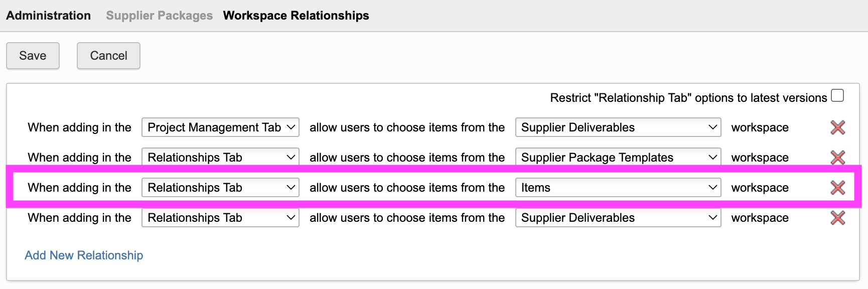Remove the Supplier Package Templates relationship row

(837, 158)
